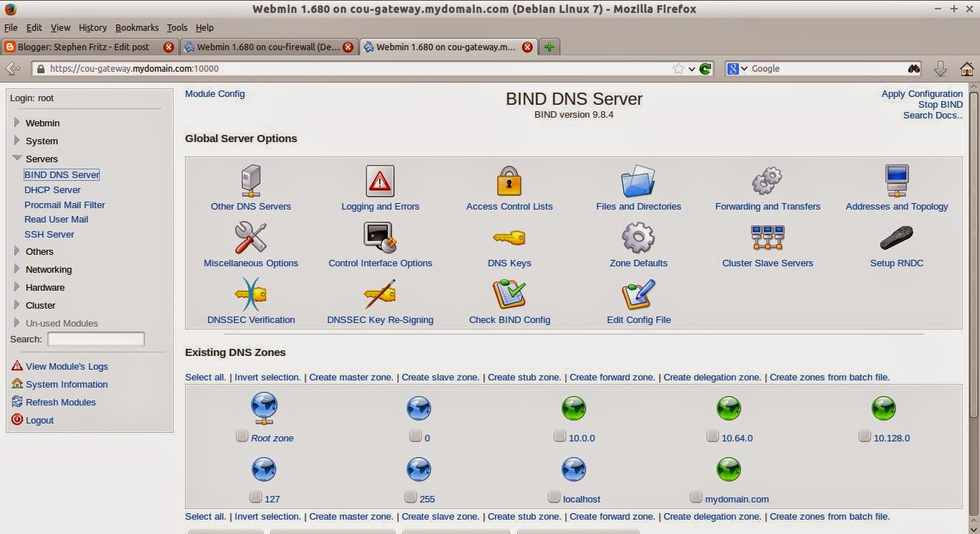
Task: Open the Module Config link
Action: pyautogui.click(x=215, y=94)
